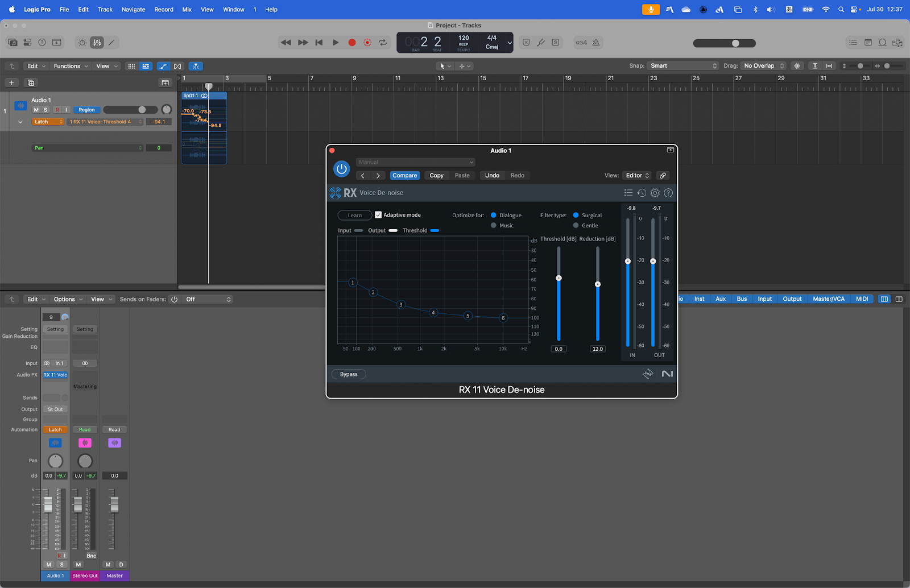Viewport: 910px width, 588px height.
Task: Click the Bypass button in the plugin
Action: (349, 374)
